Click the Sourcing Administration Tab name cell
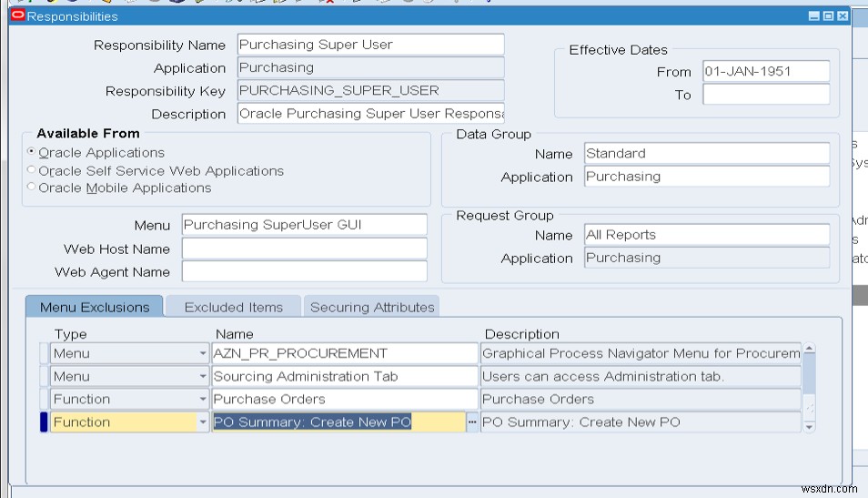 345,377
